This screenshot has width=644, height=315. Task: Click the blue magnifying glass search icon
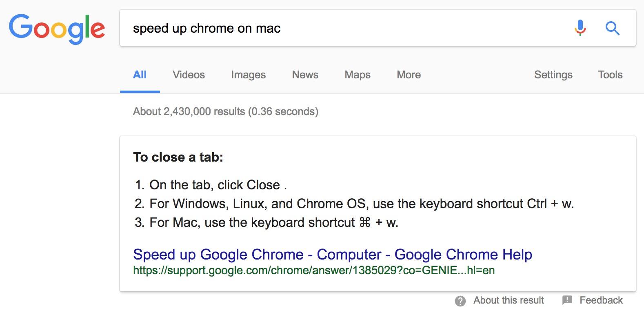pos(612,28)
